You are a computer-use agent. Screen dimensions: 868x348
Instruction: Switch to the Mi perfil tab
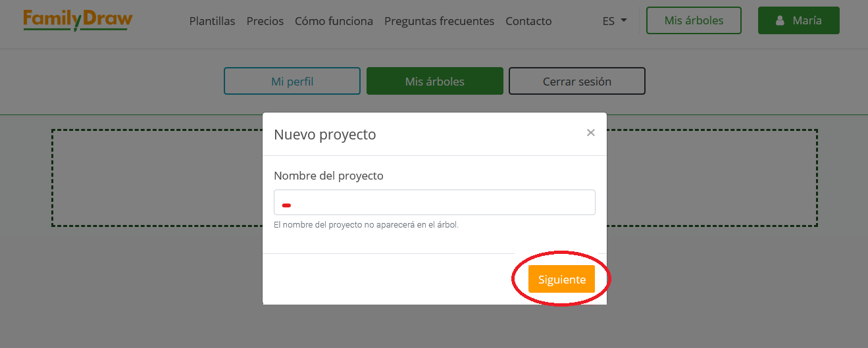click(x=292, y=82)
